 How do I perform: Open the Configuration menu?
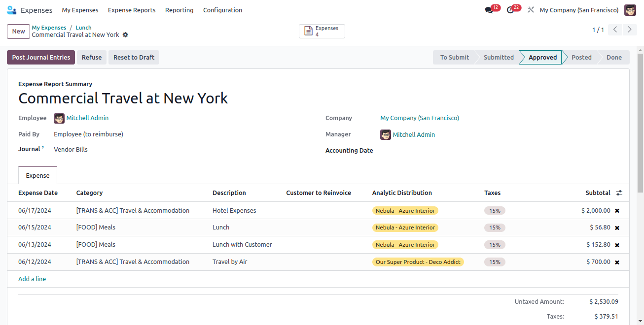pyautogui.click(x=222, y=10)
